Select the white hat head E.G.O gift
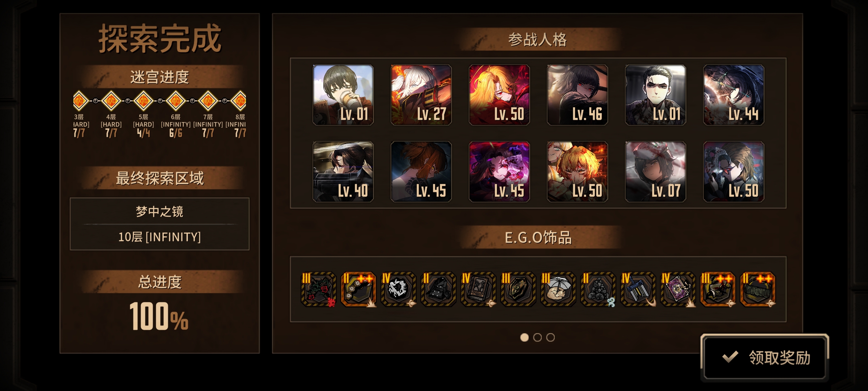868x391 pixels. [x=558, y=289]
